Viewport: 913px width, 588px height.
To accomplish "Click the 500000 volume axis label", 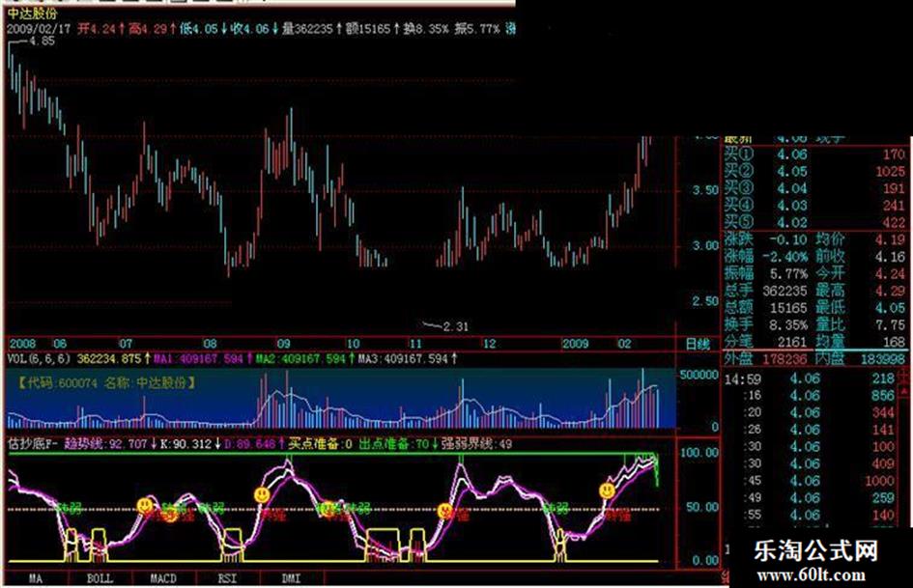I will tap(699, 375).
